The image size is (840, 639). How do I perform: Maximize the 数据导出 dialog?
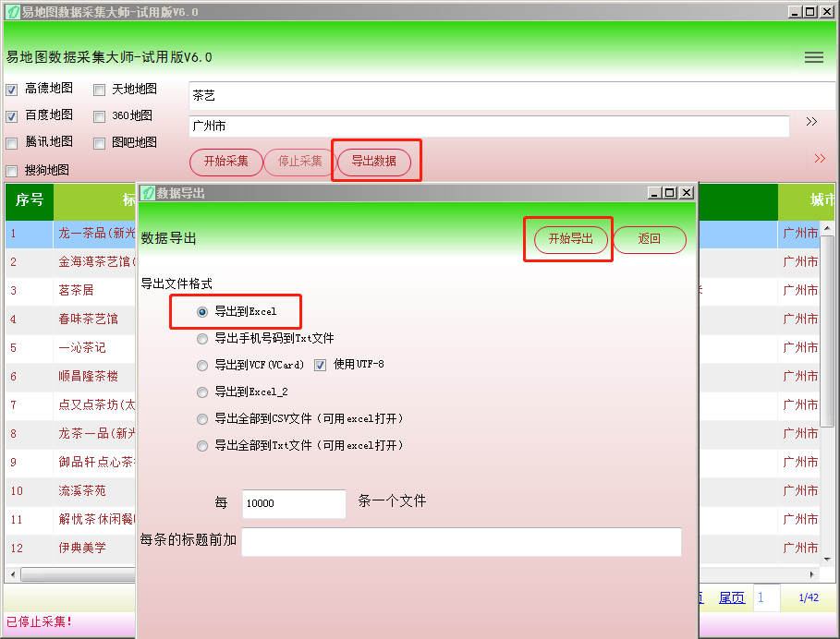(x=670, y=193)
